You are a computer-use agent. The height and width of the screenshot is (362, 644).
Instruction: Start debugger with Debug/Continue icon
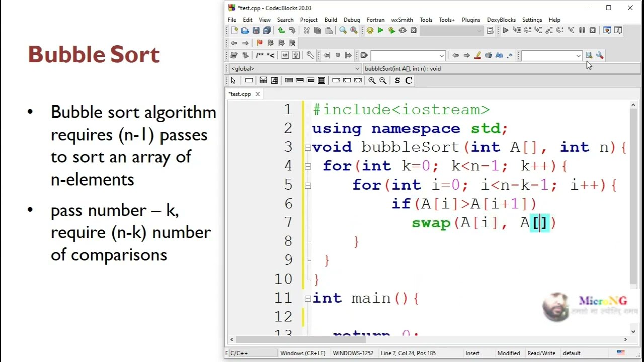click(x=505, y=31)
